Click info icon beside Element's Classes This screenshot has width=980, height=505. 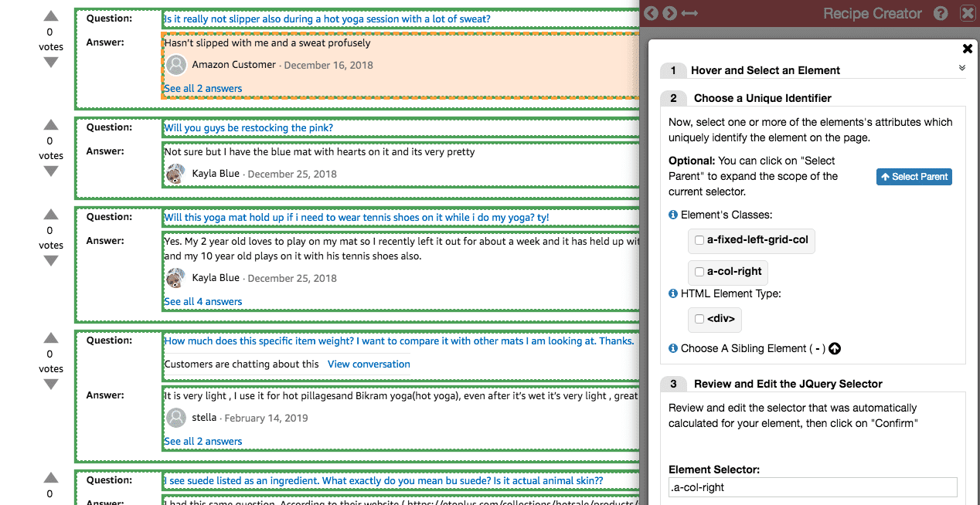coord(673,215)
